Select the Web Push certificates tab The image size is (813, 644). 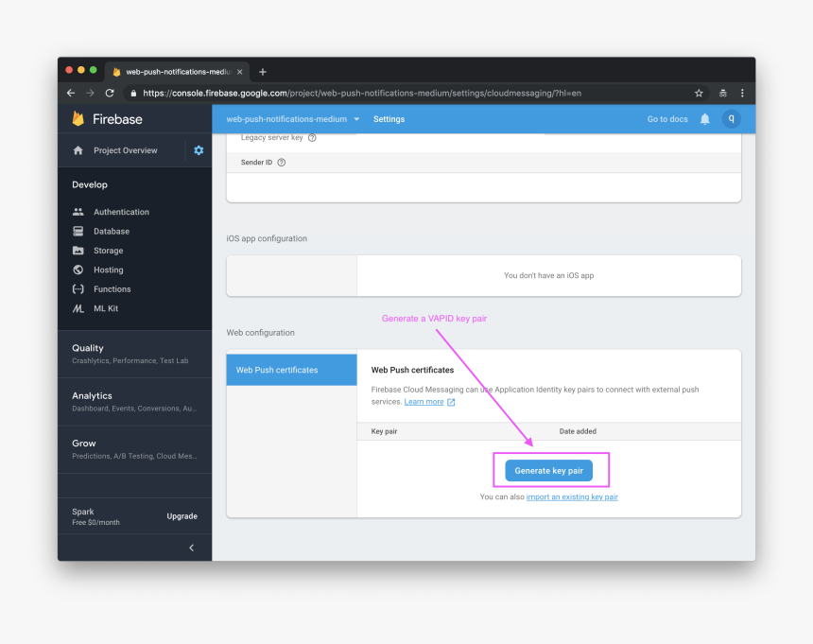tap(291, 370)
